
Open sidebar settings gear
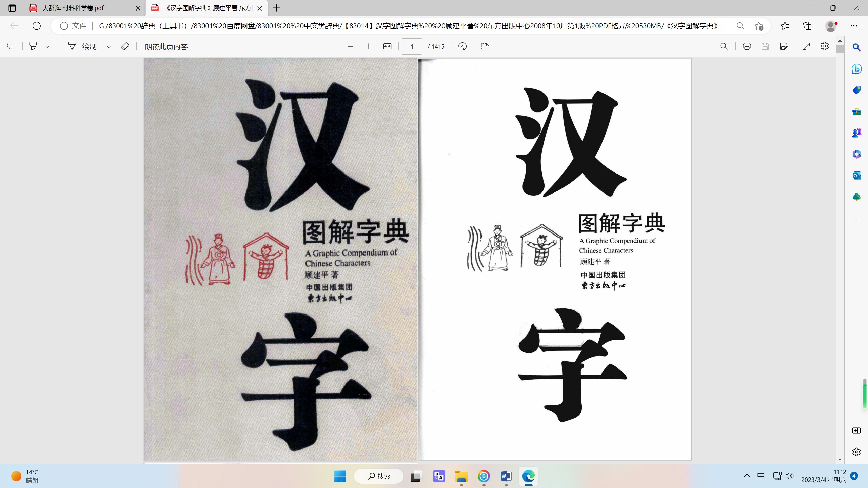(856, 452)
